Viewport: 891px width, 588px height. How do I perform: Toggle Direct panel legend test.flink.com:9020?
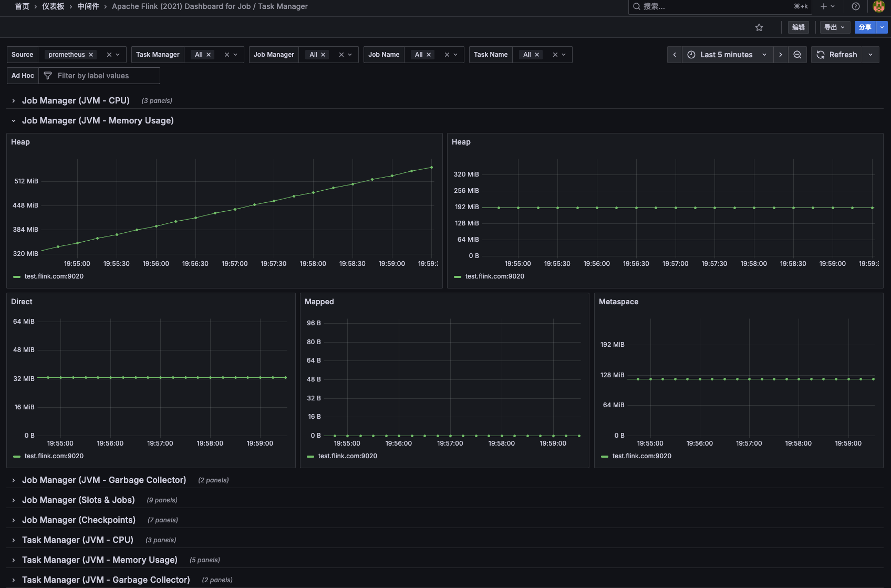click(54, 456)
